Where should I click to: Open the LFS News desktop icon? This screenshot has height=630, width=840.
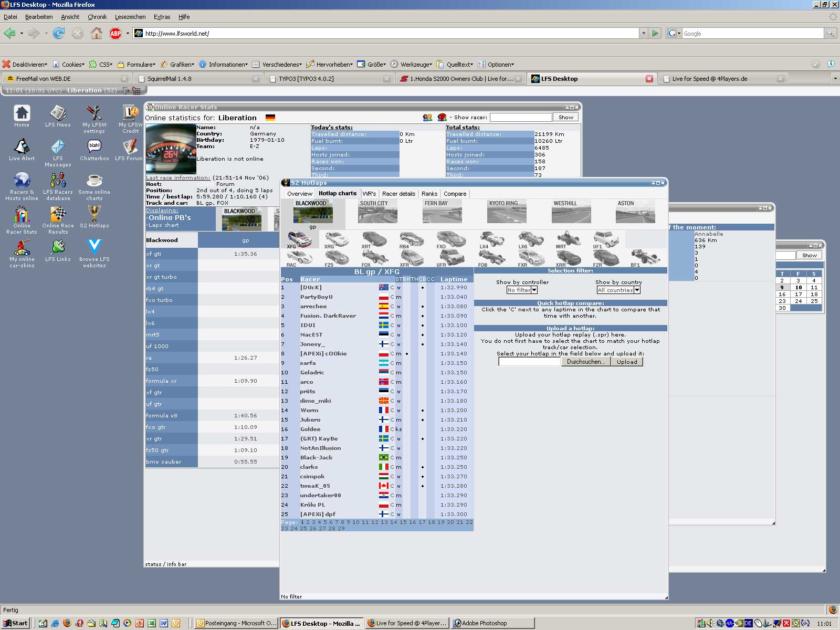[58, 113]
